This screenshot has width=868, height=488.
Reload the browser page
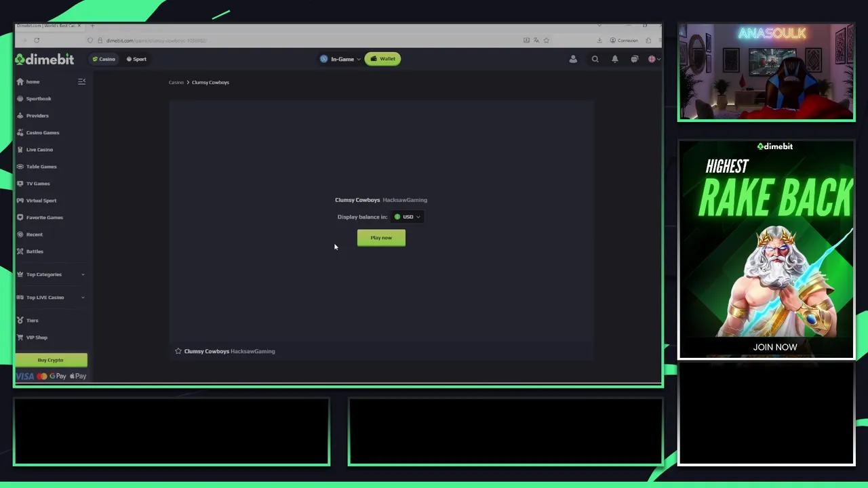pos(37,41)
